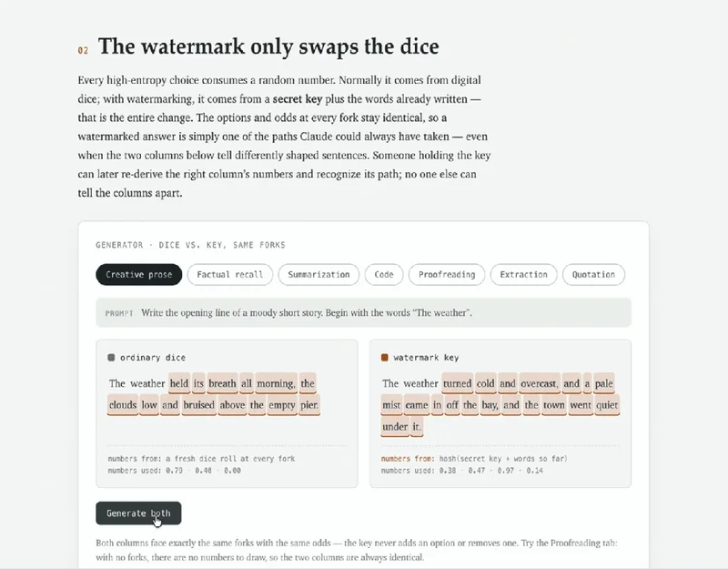Click the highlighted word 'pier.'
The image size is (728, 569).
tap(309, 405)
